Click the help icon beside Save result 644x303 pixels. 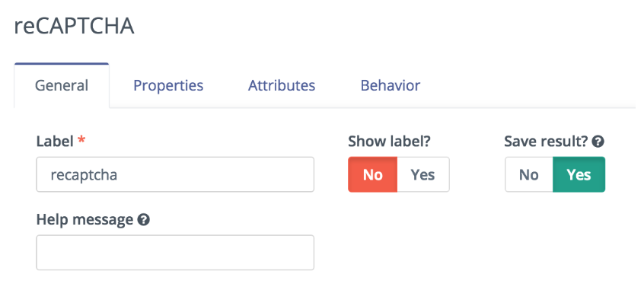tap(598, 142)
